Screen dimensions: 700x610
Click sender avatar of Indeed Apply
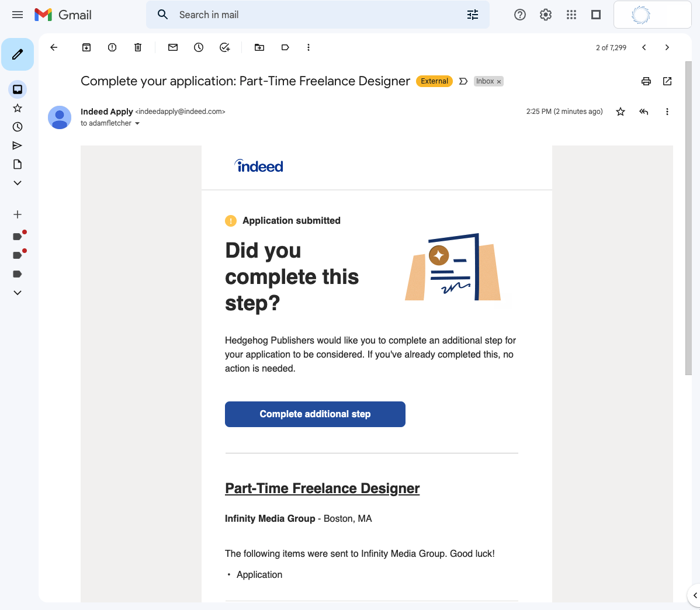60,117
